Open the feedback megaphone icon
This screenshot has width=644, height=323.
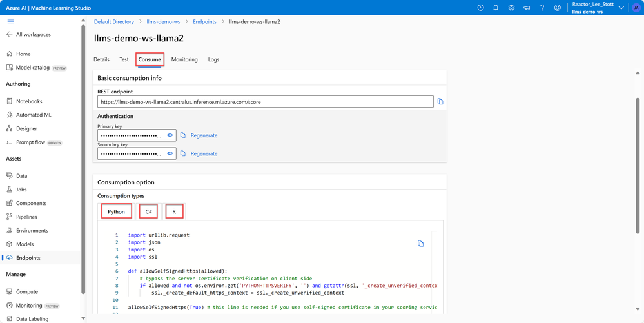point(527,8)
